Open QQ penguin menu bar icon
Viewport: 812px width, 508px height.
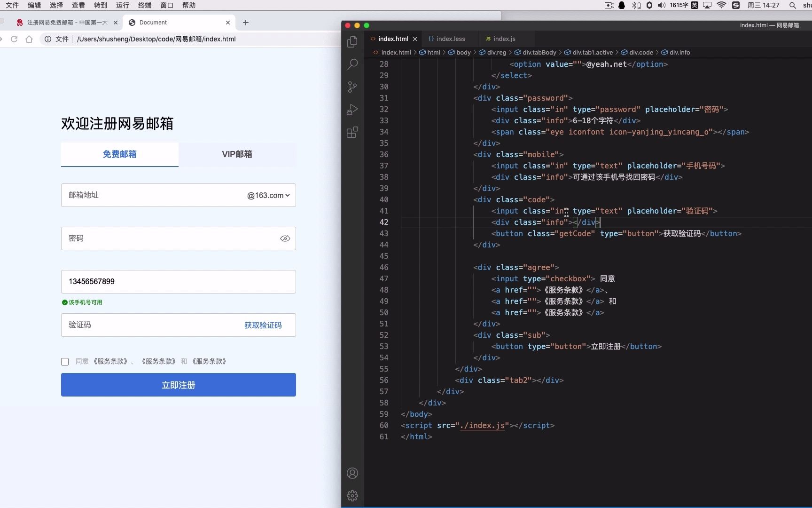pos(622,5)
